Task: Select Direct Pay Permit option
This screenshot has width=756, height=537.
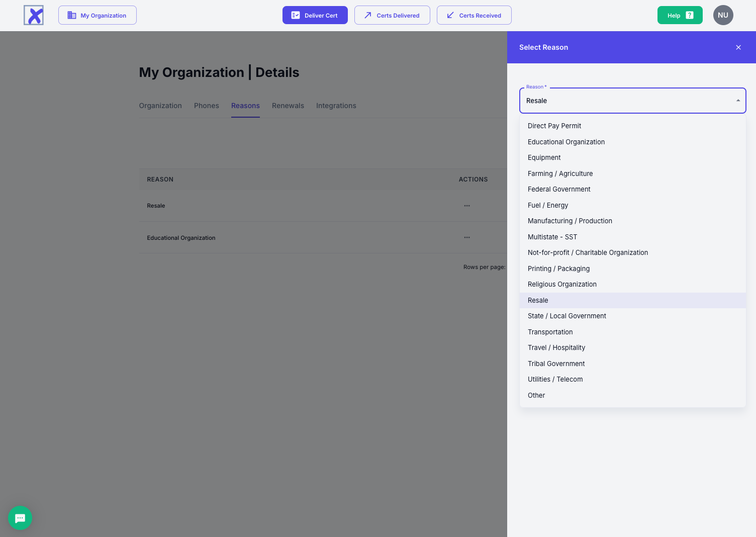Action: point(554,126)
